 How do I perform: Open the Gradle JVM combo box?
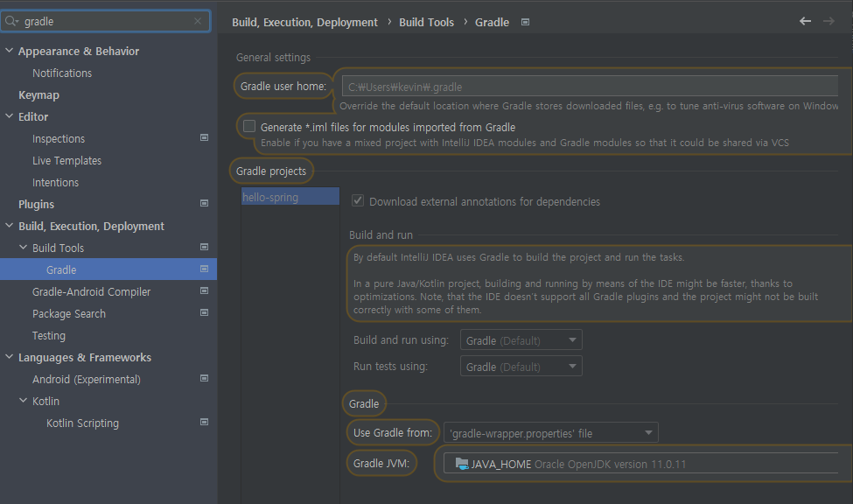tap(640, 464)
